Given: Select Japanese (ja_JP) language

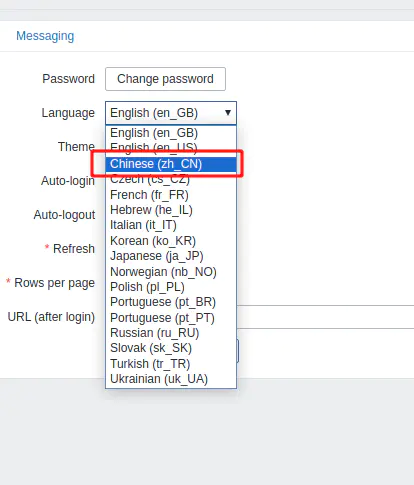Looking at the screenshot, I should tap(171, 256).
